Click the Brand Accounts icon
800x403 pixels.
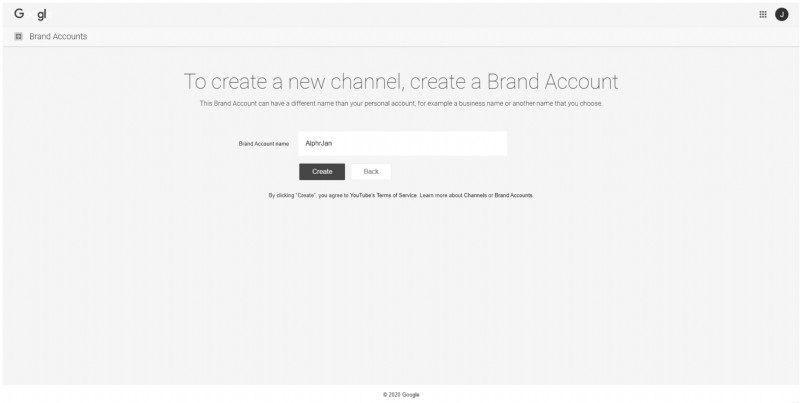(18, 36)
